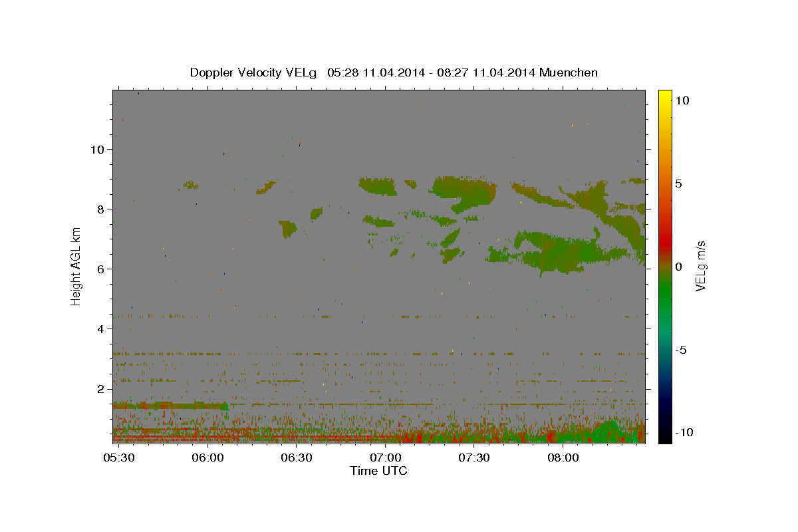This screenshot has width=798, height=532.
Task: Click the 10 km height tick label
Action: [x=96, y=149]
